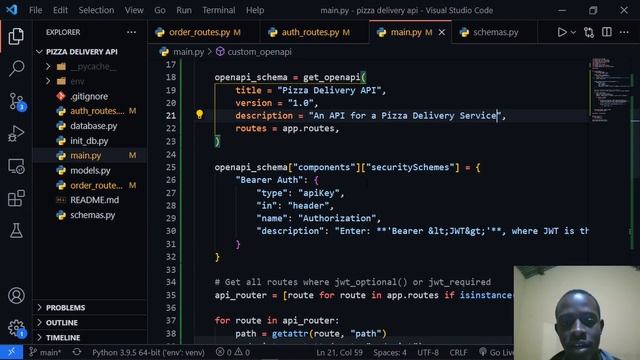Viewport: 640px width, 360px height.
Task: Click the Split Editor Right icon
Action: pos(607,32)
